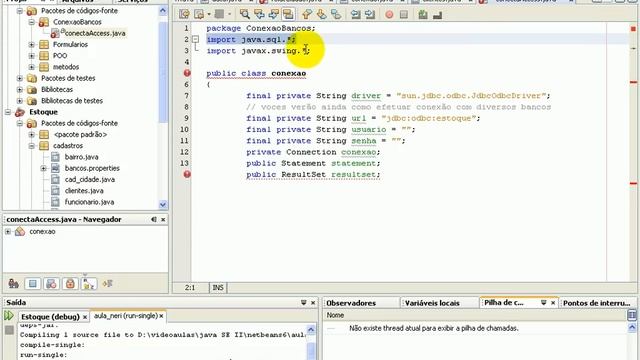Select conectaAccess.java in project tree
This screenshot has height=360, width=640.
point(94,33)
